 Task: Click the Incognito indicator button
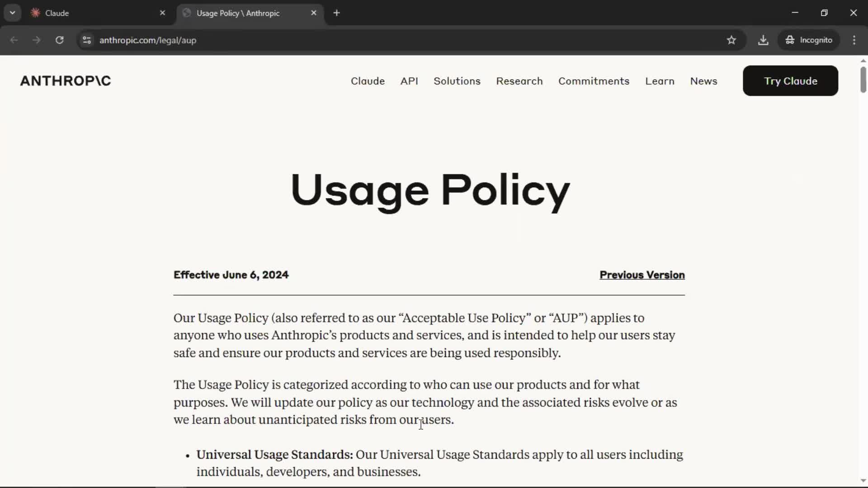click(x=808, y=40)
